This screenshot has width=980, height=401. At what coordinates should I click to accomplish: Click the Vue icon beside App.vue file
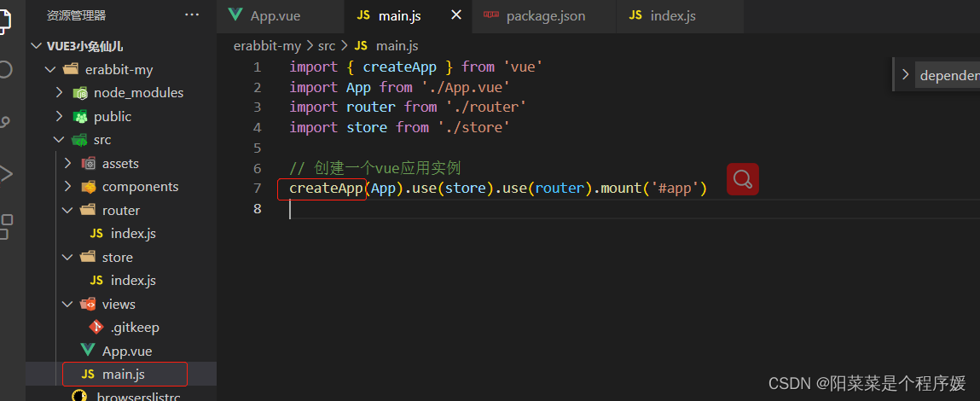[88, 351]
